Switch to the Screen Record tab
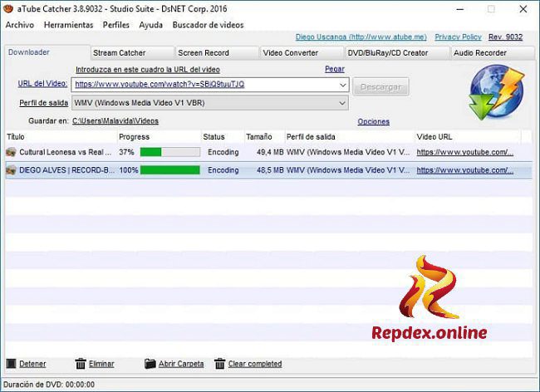The height and width of the screenshot is (392, 540). pyautogui.click(x=218, y=53)
